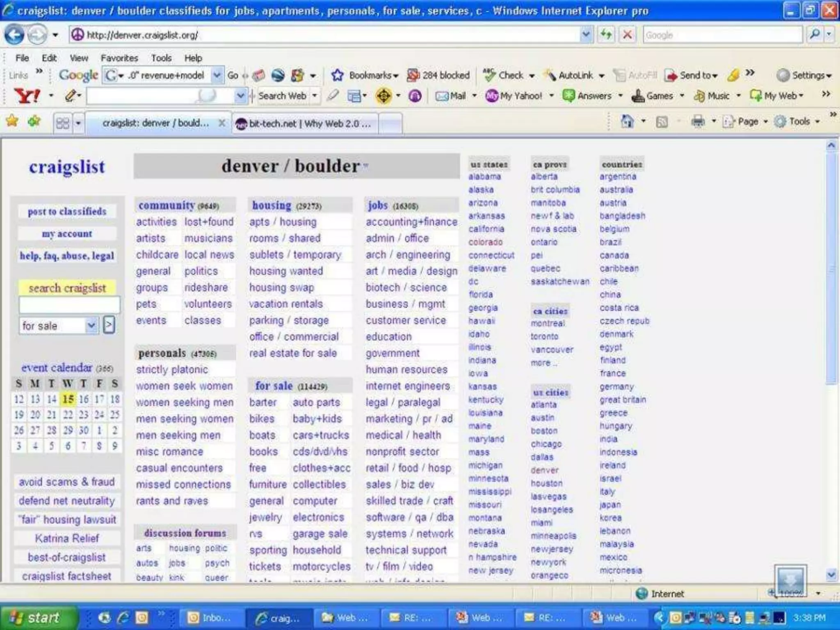Screen dimensions: 840x630
Task: Expand the Tools command bar dropdown
Action: (x=817, y=122)
